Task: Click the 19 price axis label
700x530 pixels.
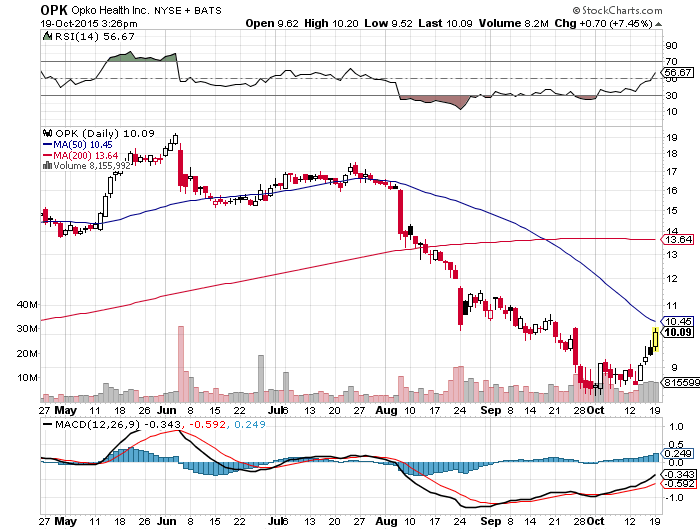Action: [x=671, y=138]
